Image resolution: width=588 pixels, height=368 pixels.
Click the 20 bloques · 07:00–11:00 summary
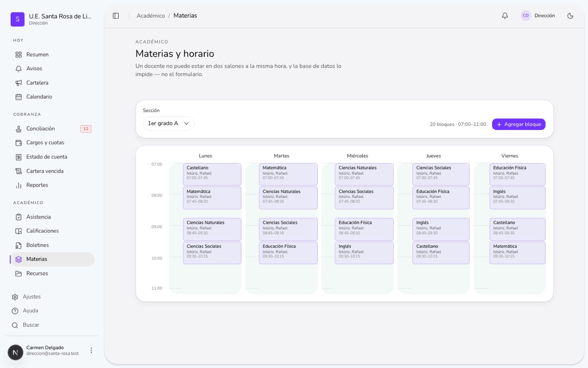click(x=458, y=124)
